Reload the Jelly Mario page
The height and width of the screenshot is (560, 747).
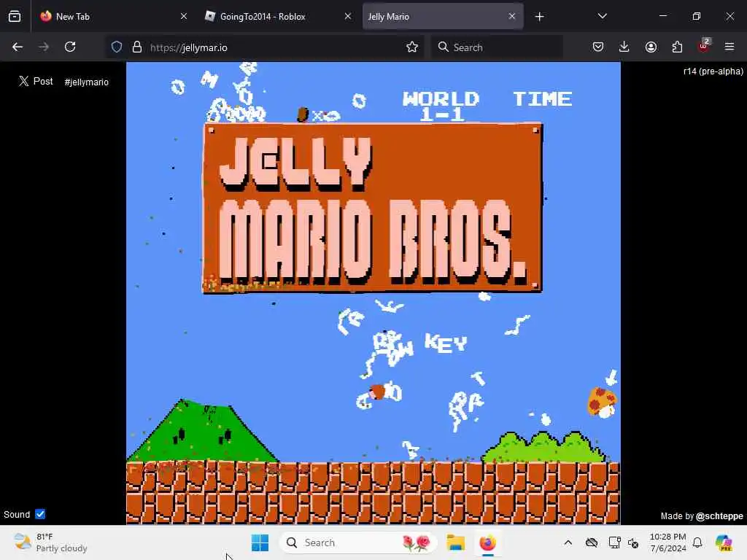coord(70,47)
